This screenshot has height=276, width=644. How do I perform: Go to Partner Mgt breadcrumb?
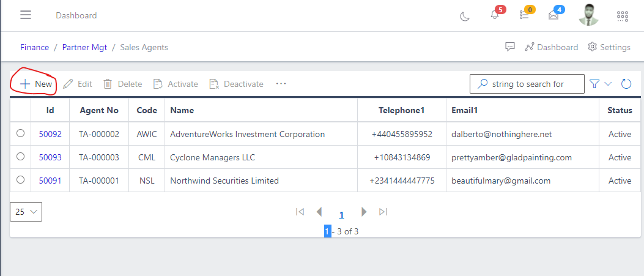coord(84,47)
